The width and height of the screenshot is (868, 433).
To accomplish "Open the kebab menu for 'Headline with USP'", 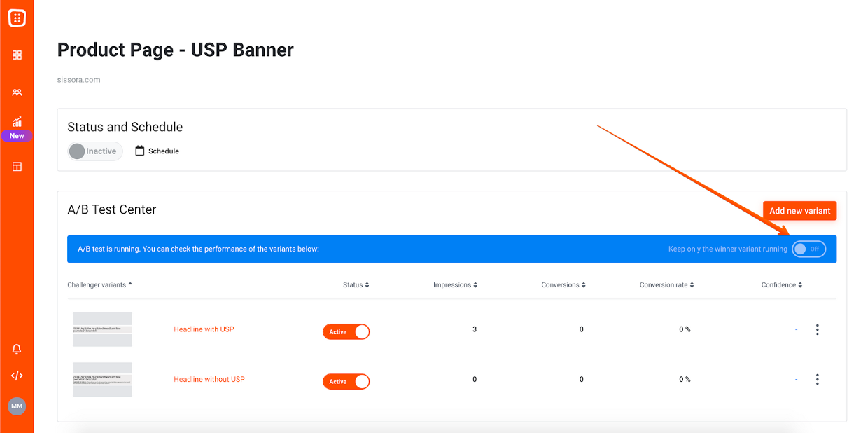I will point(818,329).
